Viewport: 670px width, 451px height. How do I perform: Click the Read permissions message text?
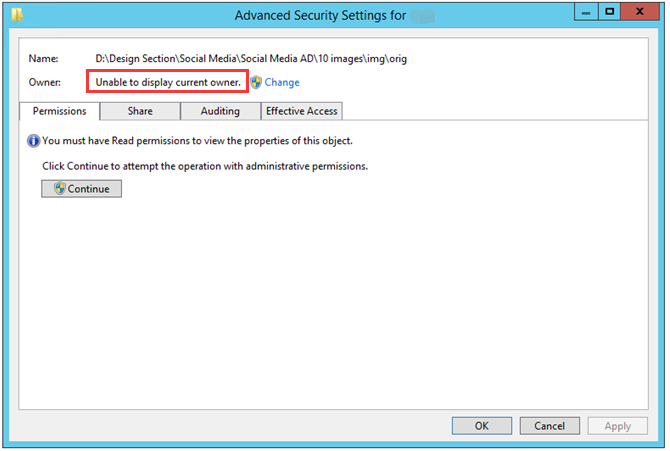(x=197, y=141)
